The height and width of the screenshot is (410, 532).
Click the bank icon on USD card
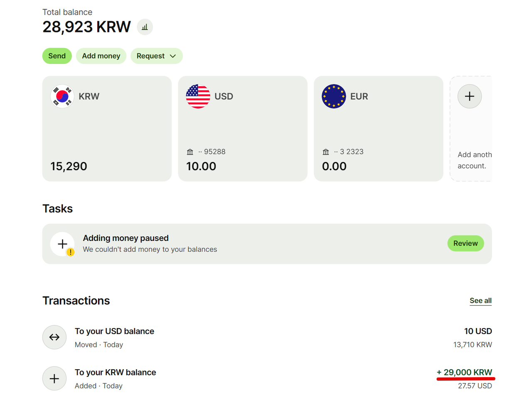[x=190, y=152]
